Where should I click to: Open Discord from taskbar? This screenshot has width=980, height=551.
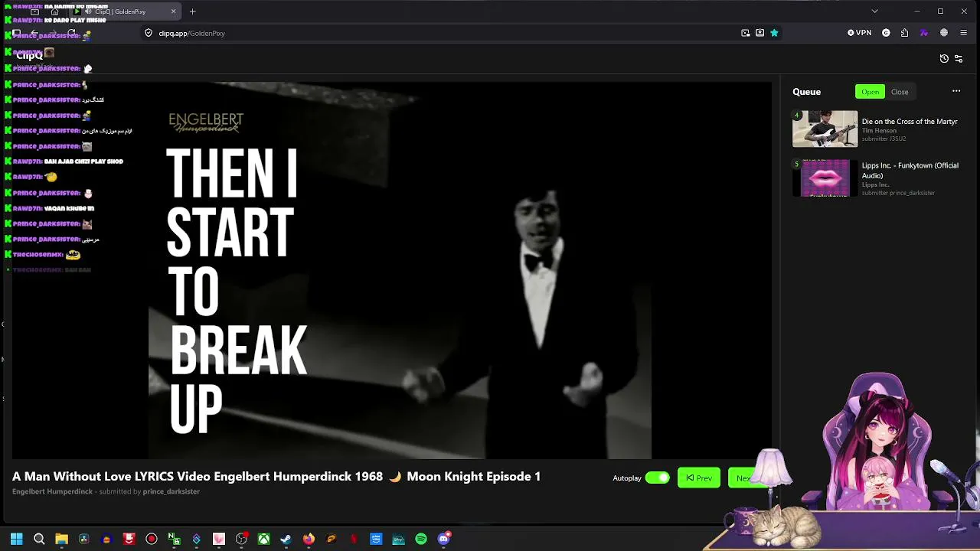point(443,539)
